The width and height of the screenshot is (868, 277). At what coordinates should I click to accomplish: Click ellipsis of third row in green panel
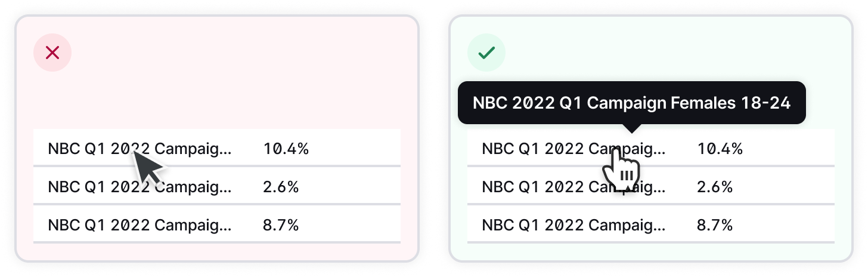point(660,229)
